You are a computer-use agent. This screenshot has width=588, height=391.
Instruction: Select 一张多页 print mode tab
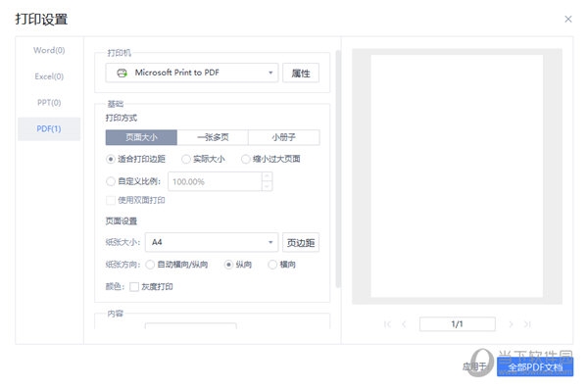(213, 137)
